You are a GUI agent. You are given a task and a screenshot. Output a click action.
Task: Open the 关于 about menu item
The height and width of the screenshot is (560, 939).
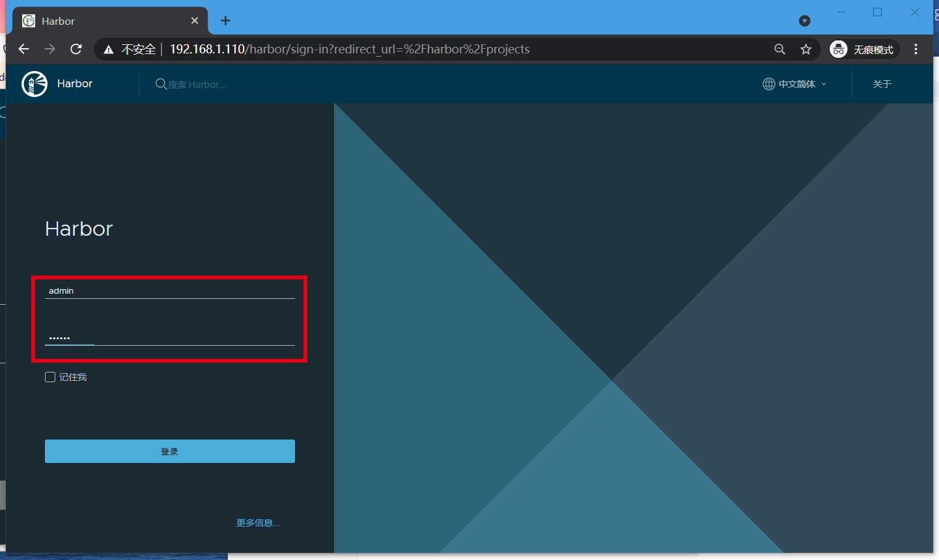pyautogui.click(x=882, y=84)
